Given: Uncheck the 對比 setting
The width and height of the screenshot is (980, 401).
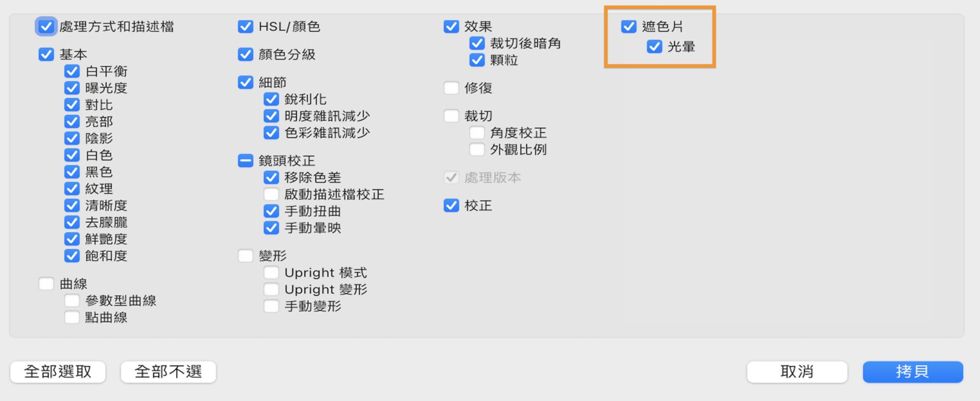Looking at the screenshot, I should coord(71,105).
